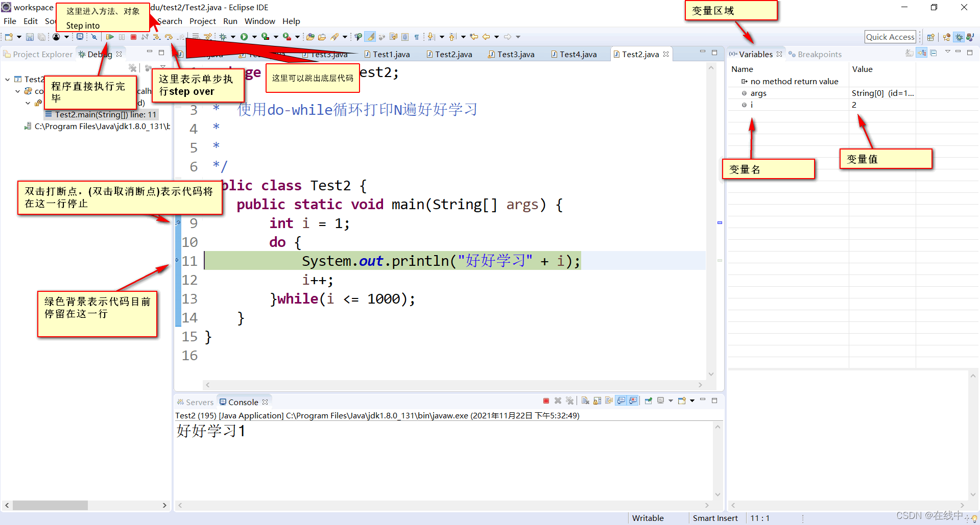
Task: Click the Quick Access field
Action: tap(890, 37)
